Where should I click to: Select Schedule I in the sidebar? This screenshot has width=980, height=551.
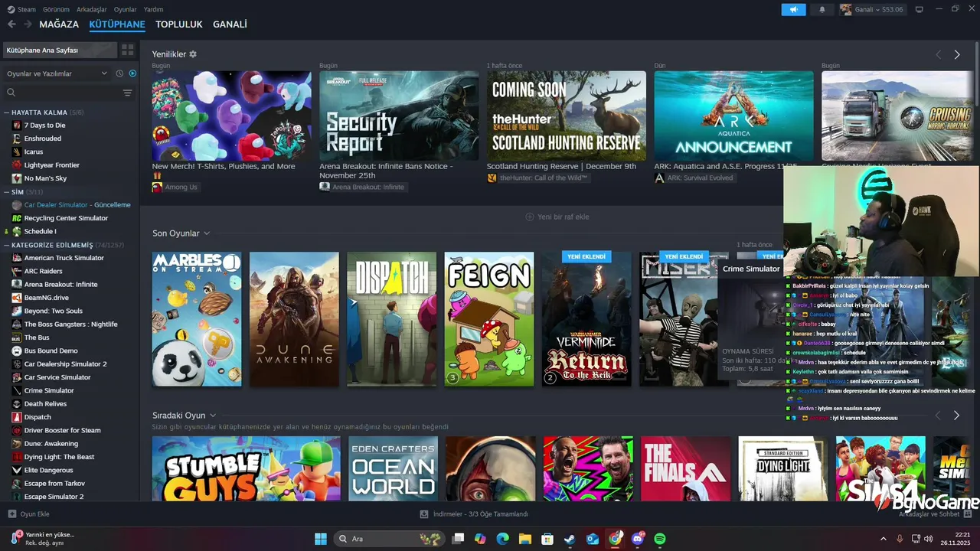[40, 231]
